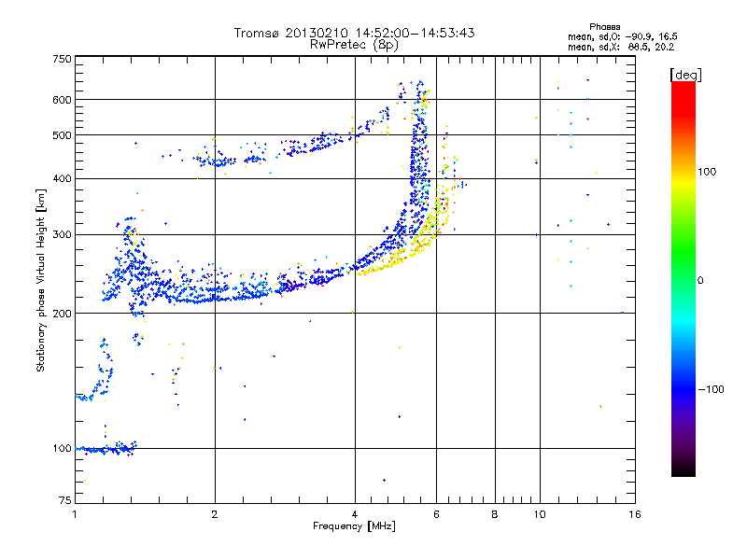Click the plot title "Tromsø 20130210 14:52:00-14:53:43"

point(354,33)
